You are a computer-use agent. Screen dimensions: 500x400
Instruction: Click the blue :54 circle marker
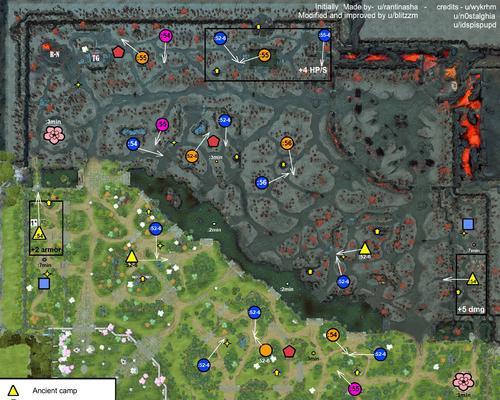pyautogui.click(x=133, y=144)
